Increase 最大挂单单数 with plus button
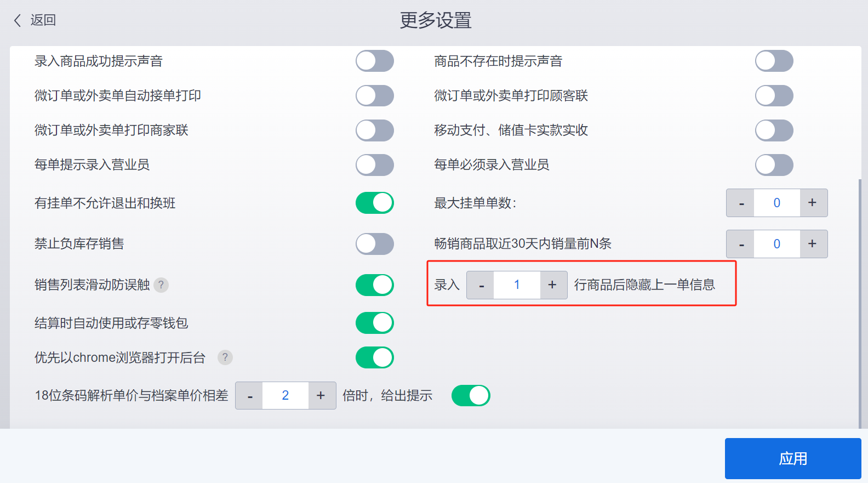The height and width of the screenshot is (483, 868). click(x=813, y=203)
